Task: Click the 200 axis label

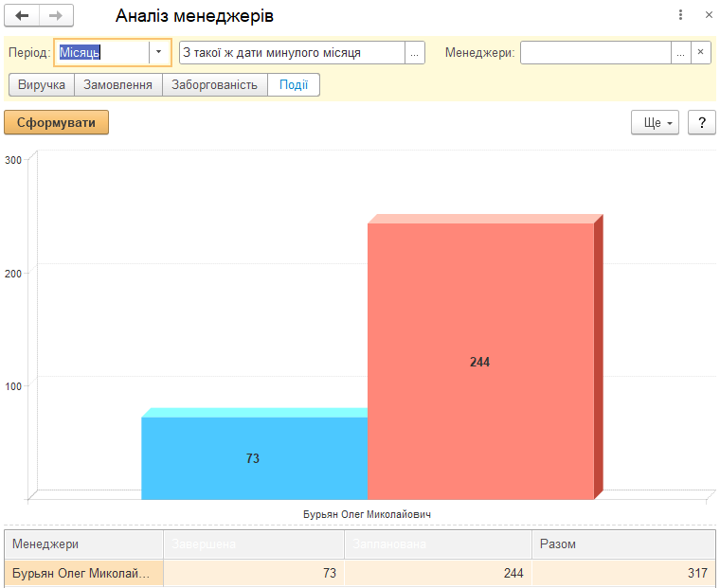Action: coord(13,274)
